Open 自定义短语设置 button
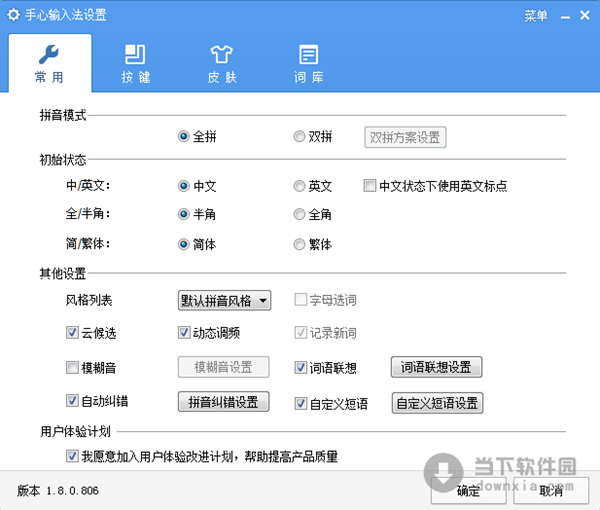This screenshot has height=510, width=600. pos(437,403)
